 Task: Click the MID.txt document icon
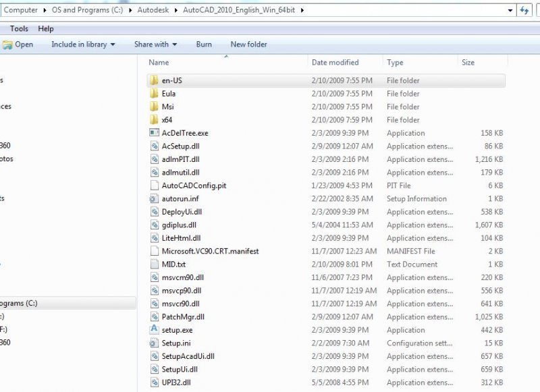[155, 264]
